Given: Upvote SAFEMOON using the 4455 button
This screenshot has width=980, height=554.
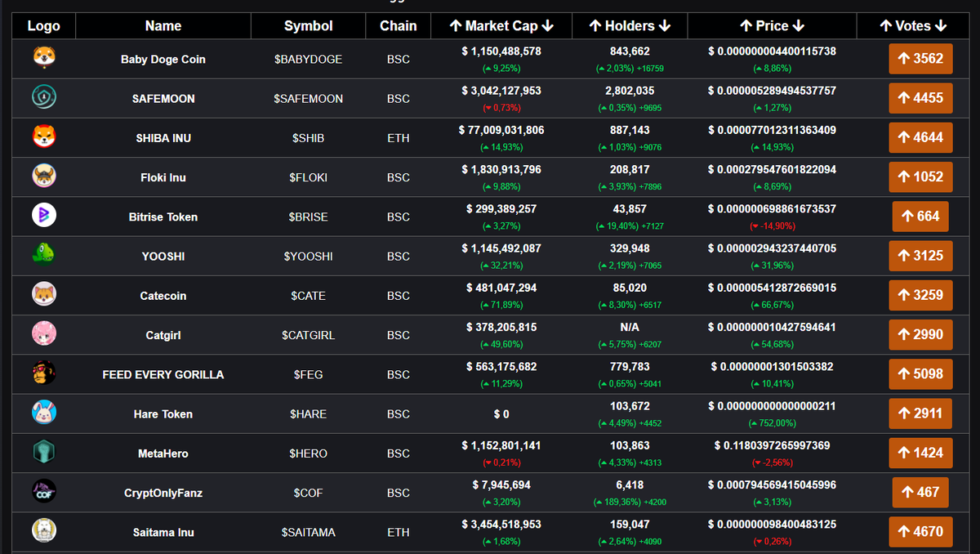Looking at the screenshot, I should [920, 98].
